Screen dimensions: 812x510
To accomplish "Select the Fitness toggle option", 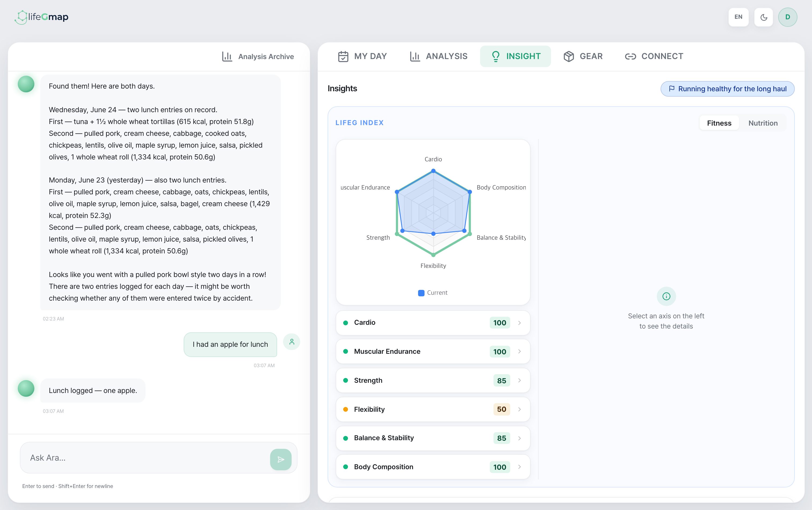I will [x=719, y=123].
